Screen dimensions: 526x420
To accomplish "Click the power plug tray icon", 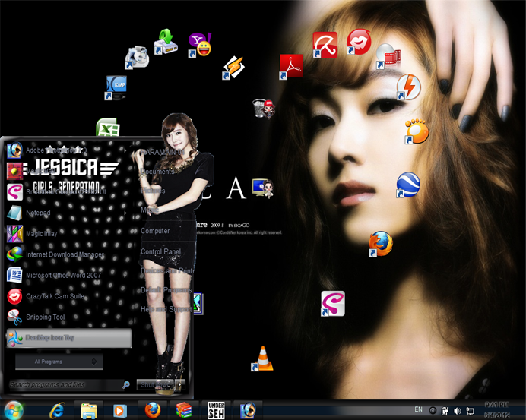I will pyautogui.click(x=445, y=411).
